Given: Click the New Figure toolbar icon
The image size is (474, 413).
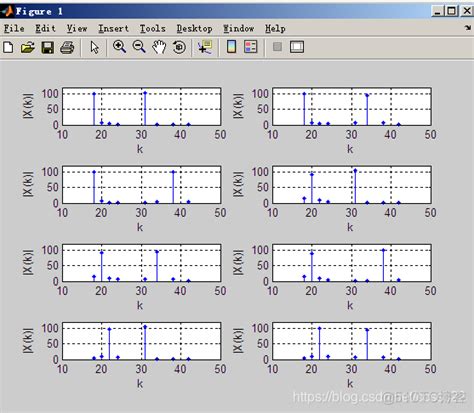Looking at the screenshot, I should 8,47.
